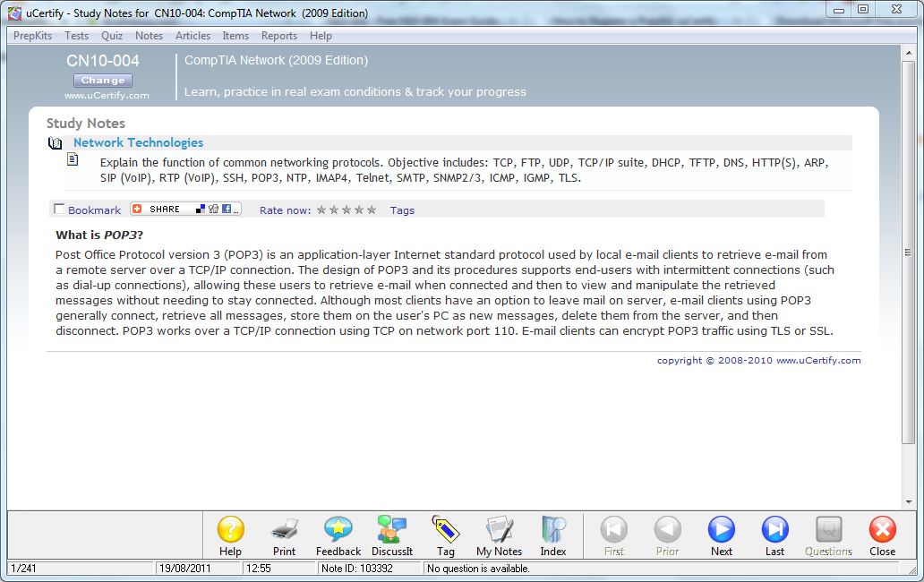Click the uCertify title bar app icon
924x582 pixels.
(14, 13)
